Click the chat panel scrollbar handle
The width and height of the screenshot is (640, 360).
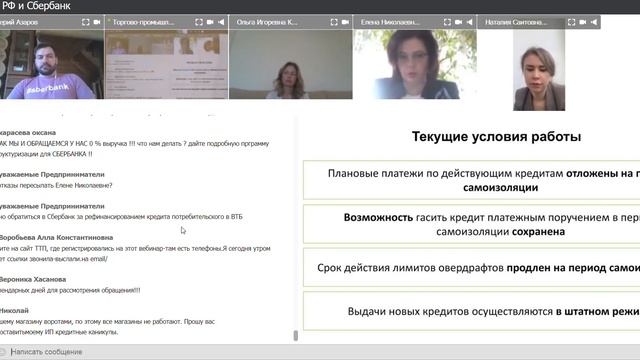tap(296, 336)
